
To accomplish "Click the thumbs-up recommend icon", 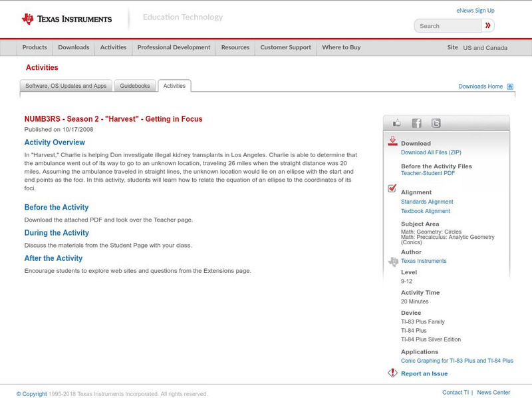I will click(x=396, y=122).
